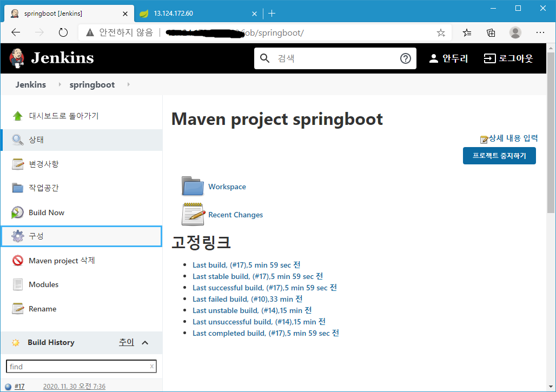This screenshot has width=556, height=392.
Task: Click the Jenkins butler logo icon
Action: (17, 58)
